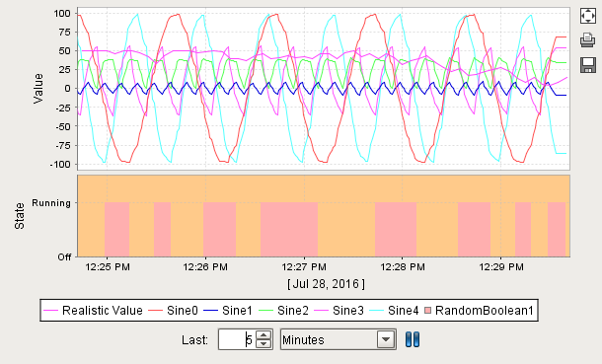Viewport: 602px width, 364px height.
Task: Click the Off state axis label
Action: click(64, 257)
